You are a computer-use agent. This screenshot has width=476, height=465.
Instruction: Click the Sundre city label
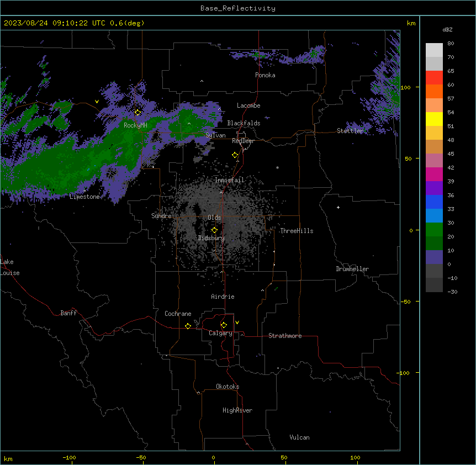tap(161, 216)
